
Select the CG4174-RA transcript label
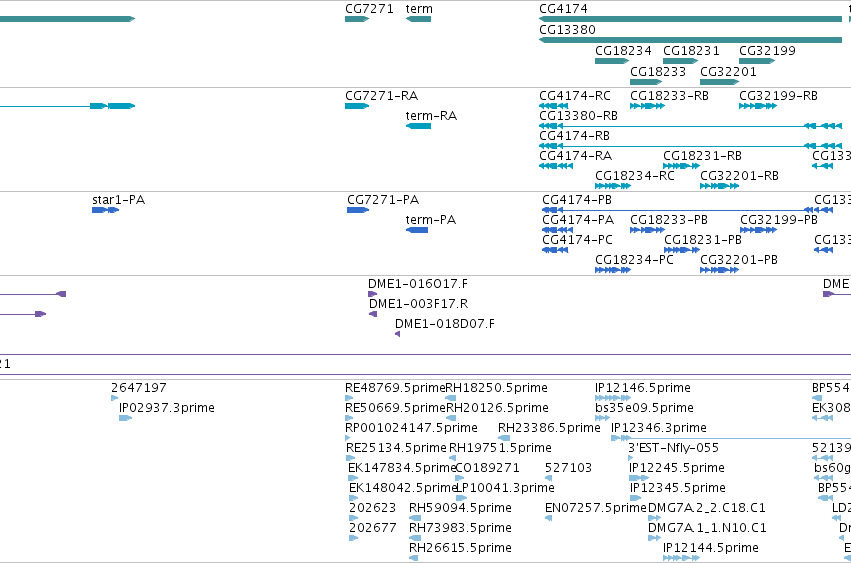pyautogui.click(x=575, y=156)
